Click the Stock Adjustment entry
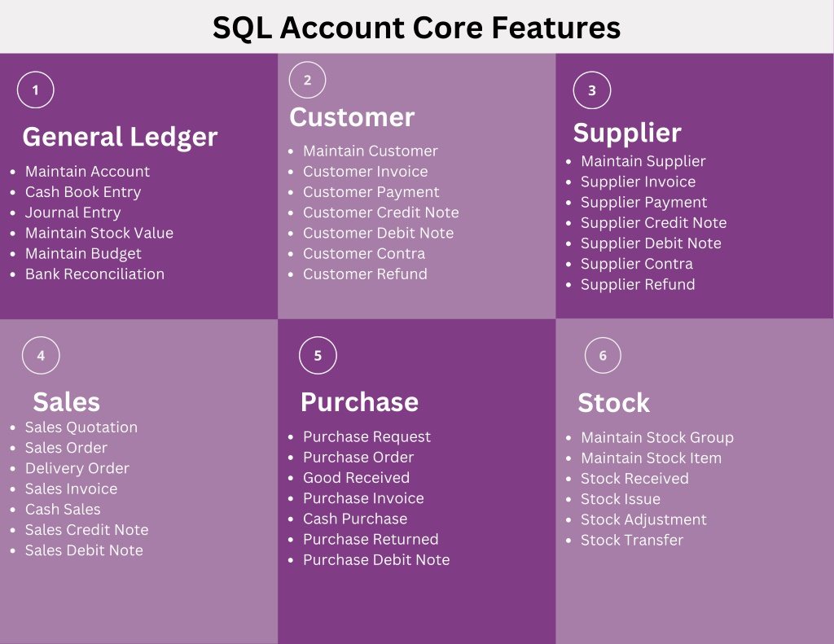This screenshot has width=834, height=644. tap(643, 519)
